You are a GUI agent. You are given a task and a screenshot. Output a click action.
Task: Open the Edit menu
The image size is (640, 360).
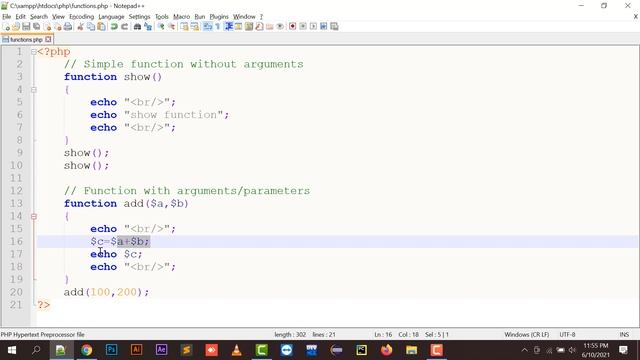tap(20, 17)
